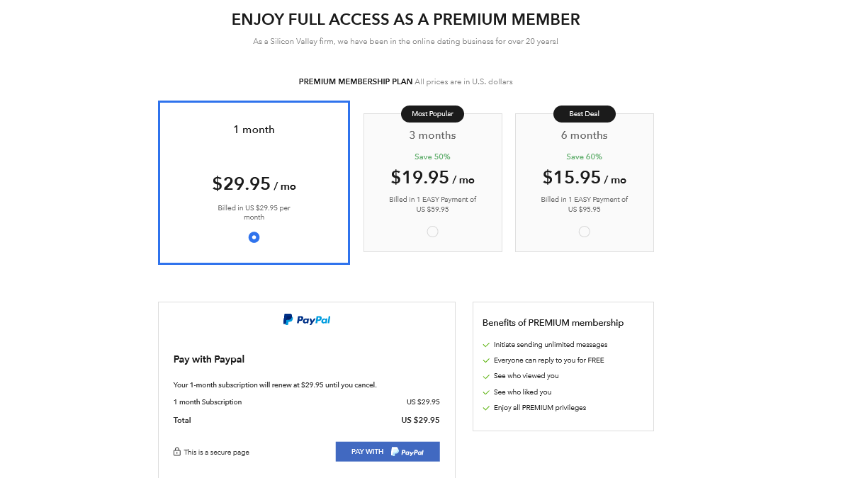Viewport: 868px width, 478px height.
Task: Click the PAY WITH PayPal button
Action: tap(388, 452)
